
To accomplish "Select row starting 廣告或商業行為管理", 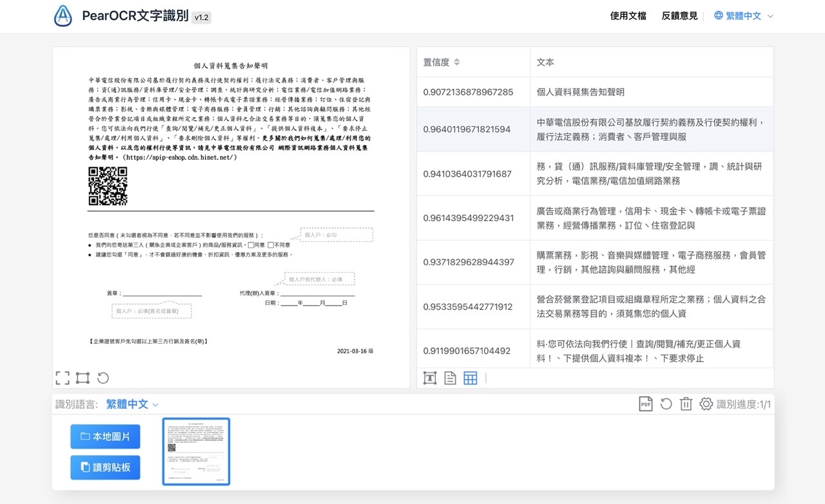I will (x=652, y=218).
